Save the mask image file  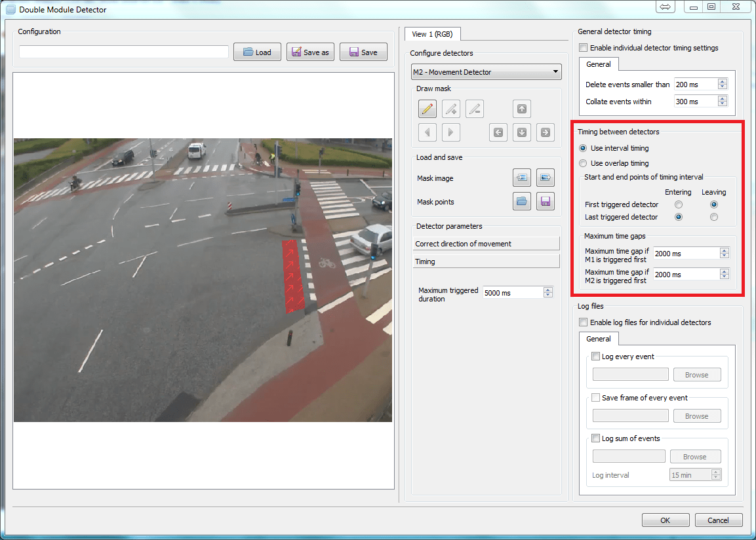pyautogui.click(x=546, y=178)
